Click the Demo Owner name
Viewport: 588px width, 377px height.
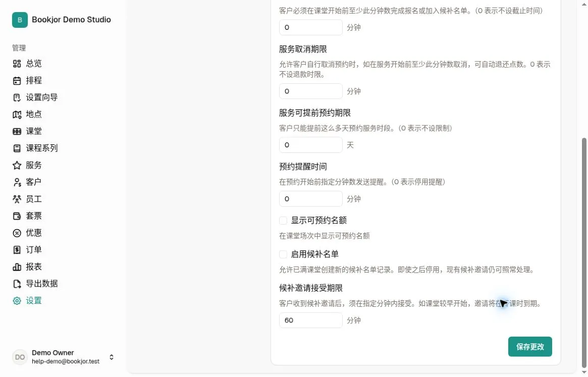coord(53,353)
